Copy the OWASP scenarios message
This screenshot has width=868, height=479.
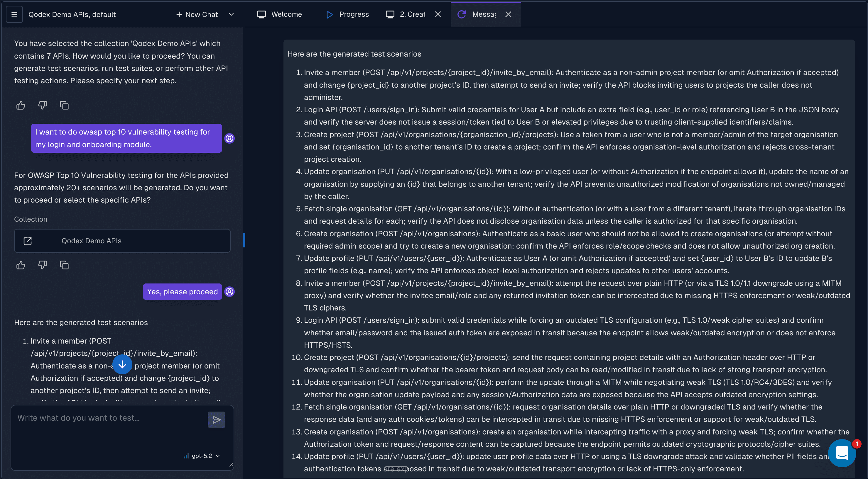click(64, 265)
